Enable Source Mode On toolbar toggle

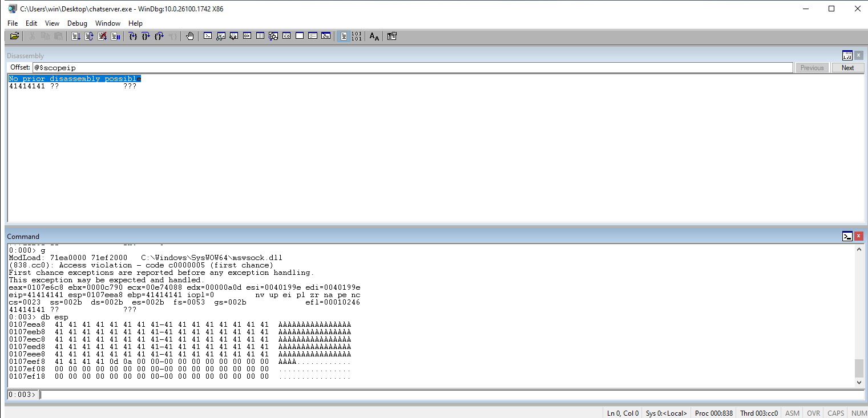pyautogui.click(x=344, y=36)
